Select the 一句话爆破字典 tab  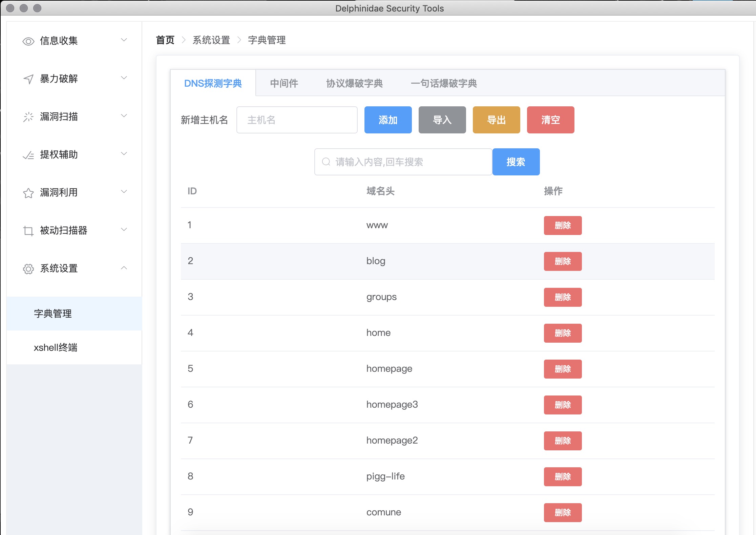coord(444,83)
